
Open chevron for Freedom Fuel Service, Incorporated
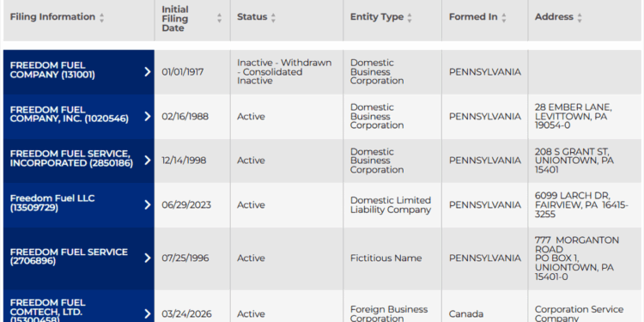point(148,161)
